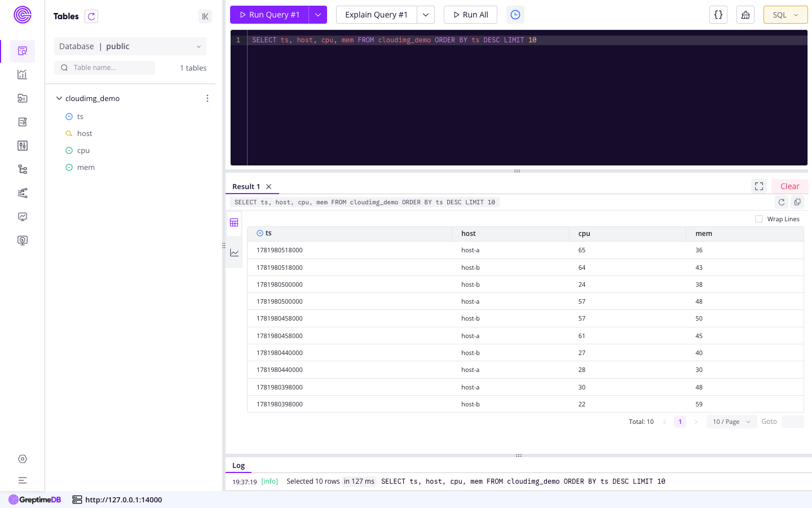The image size is (812, 508).
Task: Click the [info] tag in the log
Action: (270, 481)
